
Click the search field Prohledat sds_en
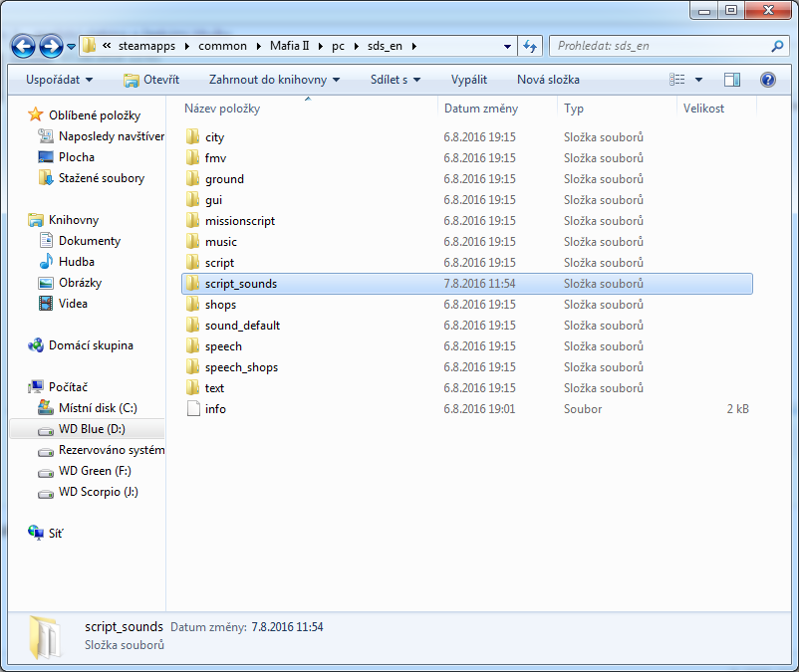point(658,46)
